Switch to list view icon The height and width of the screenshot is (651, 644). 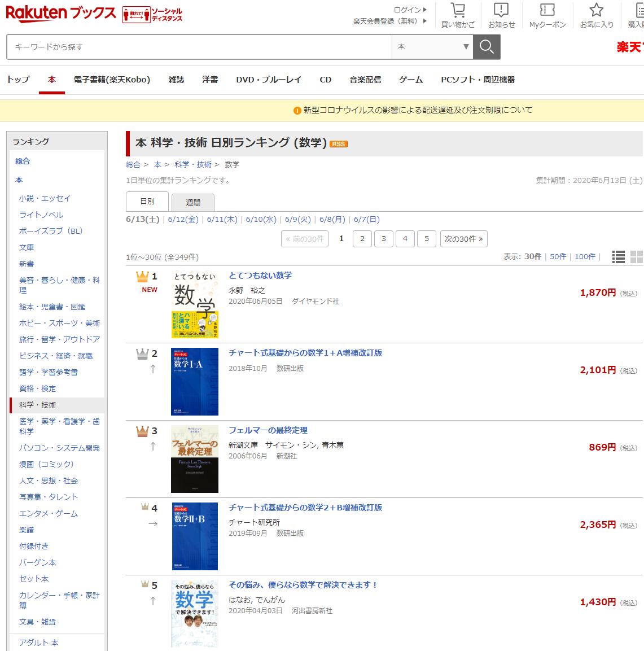click(x=618, y=257)
